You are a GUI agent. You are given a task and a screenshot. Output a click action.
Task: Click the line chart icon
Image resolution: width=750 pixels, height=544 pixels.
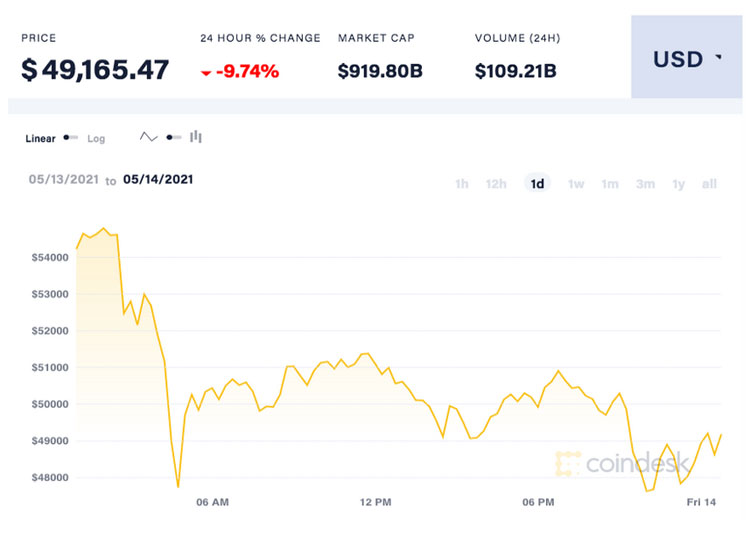tap(149, 137)
